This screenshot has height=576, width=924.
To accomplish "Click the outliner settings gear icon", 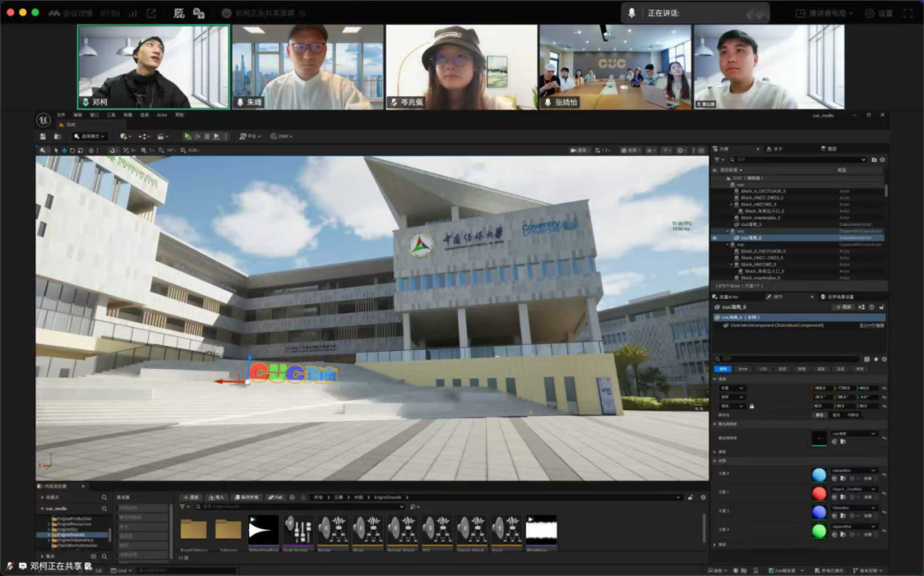I will click(x=882, y=160).
